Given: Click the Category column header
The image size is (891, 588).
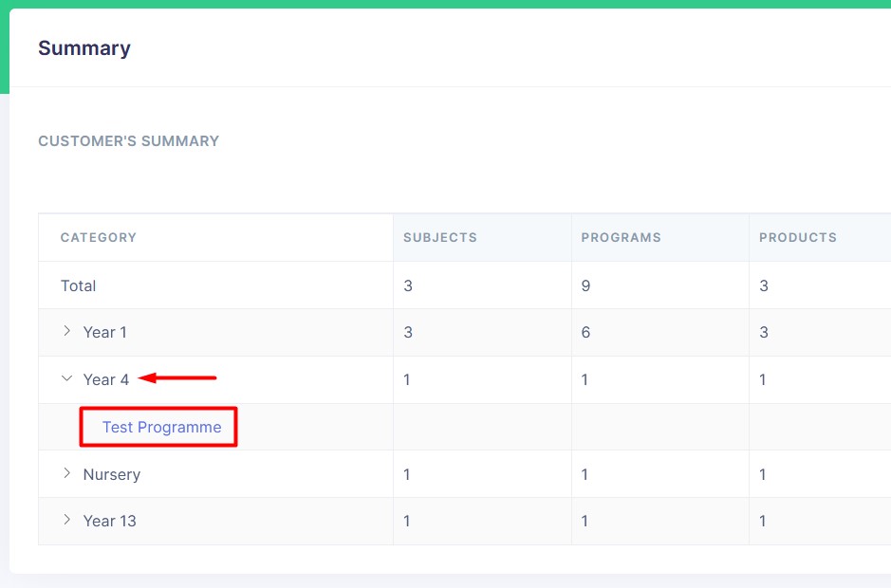Looking at the screenshot, I should pyautogui.click(x=99, y=237).
